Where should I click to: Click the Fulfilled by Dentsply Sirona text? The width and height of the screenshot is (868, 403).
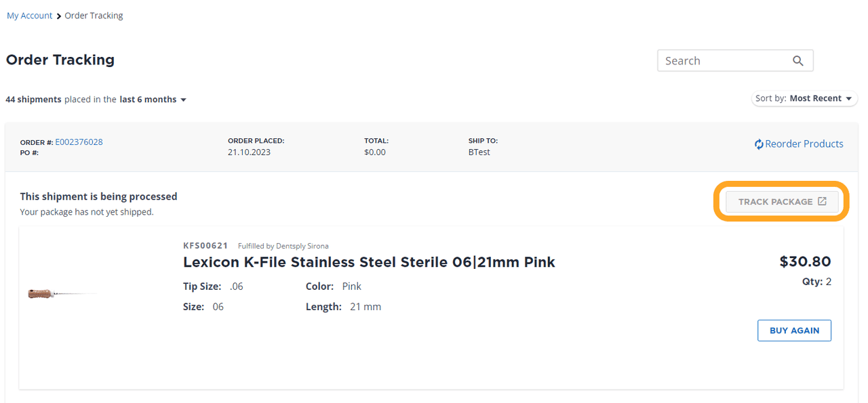tap(283, 246)
